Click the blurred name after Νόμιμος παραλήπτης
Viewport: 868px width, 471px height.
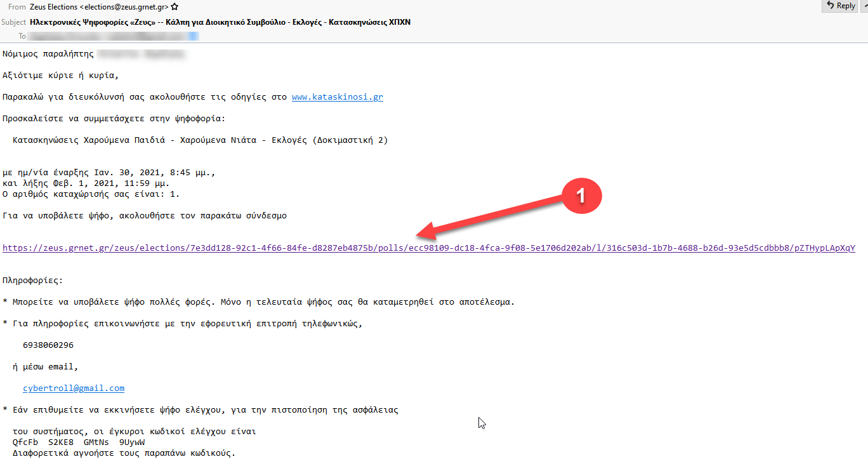click(142, 55)
